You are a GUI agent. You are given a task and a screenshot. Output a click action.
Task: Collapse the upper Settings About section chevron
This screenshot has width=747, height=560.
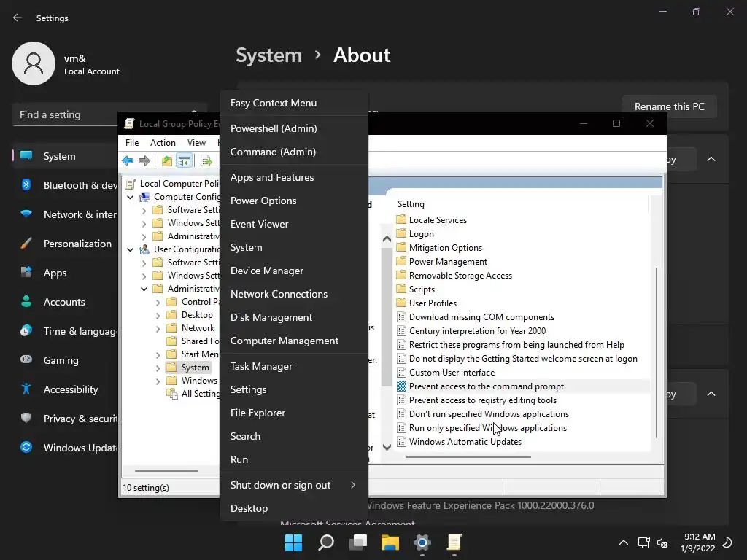pos(711,159)
